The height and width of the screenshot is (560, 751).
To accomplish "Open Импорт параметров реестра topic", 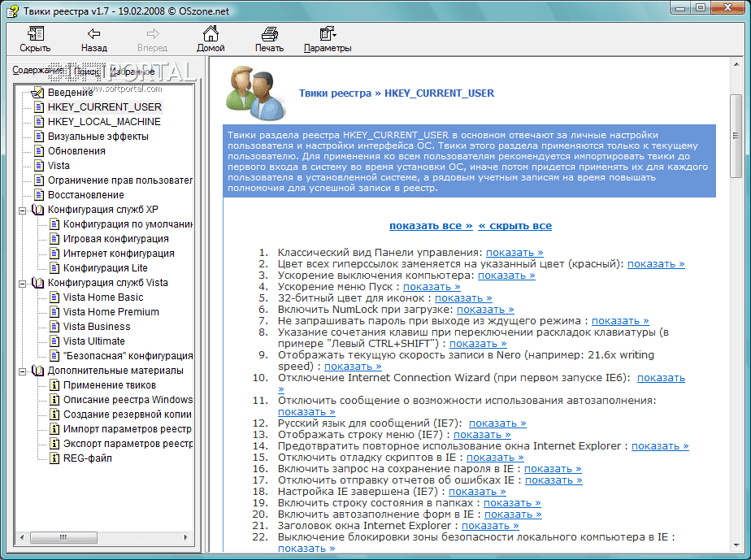I will coord(128,429).
